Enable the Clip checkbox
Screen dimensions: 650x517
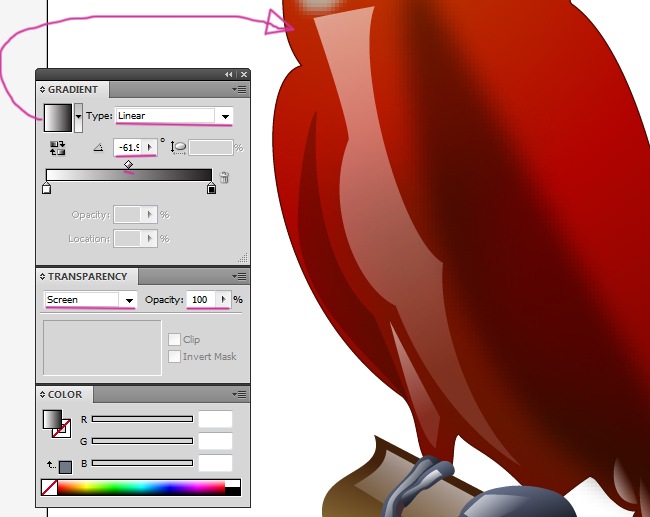coord(174,340)
